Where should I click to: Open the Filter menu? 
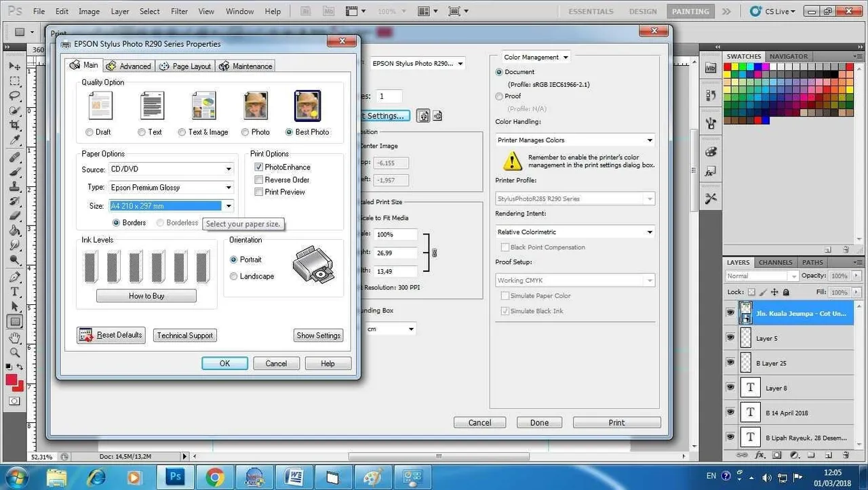pyautogui.click(x=180, y=12)
